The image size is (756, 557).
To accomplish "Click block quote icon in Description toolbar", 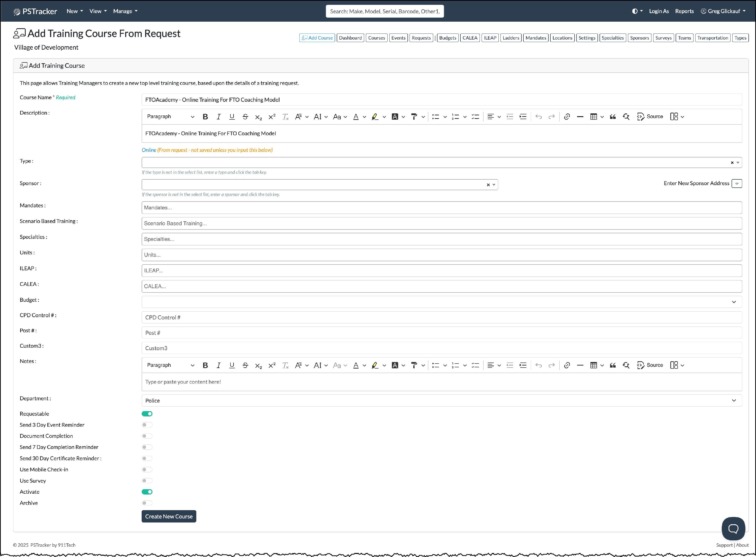I will pyautogui.click(x=613, y=117).
